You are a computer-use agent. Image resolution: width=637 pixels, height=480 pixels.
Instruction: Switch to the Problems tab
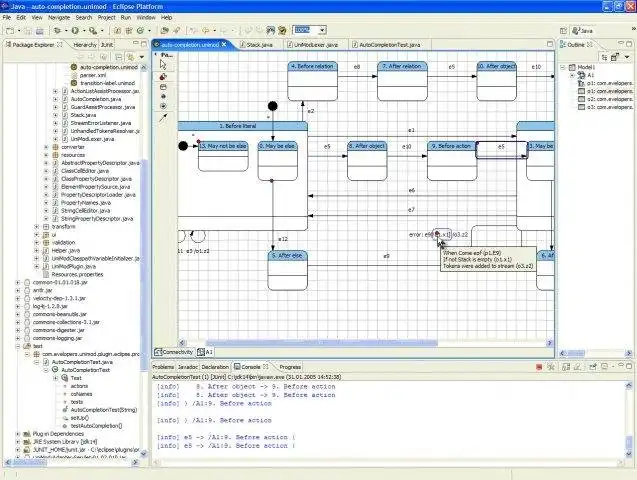(165, 367)
